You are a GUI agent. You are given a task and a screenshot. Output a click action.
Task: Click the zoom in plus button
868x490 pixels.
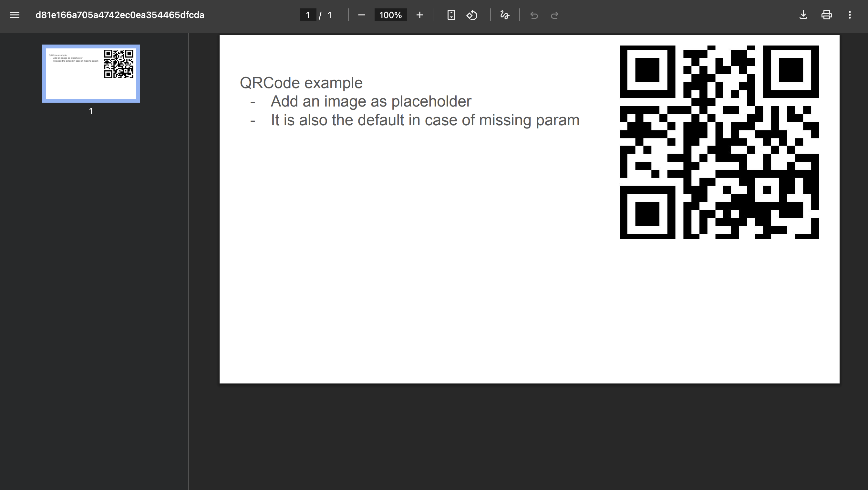[x=419, y=15]
